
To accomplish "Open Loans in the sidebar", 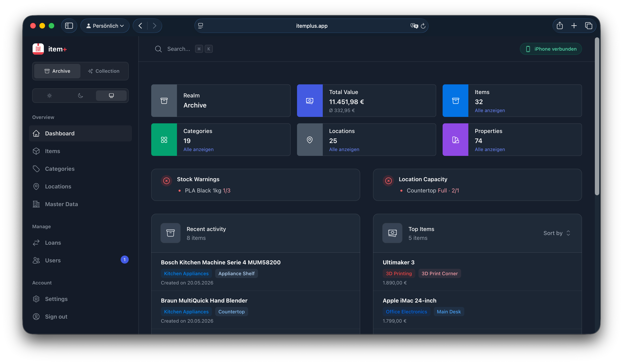I will click(x=80, y=243).
